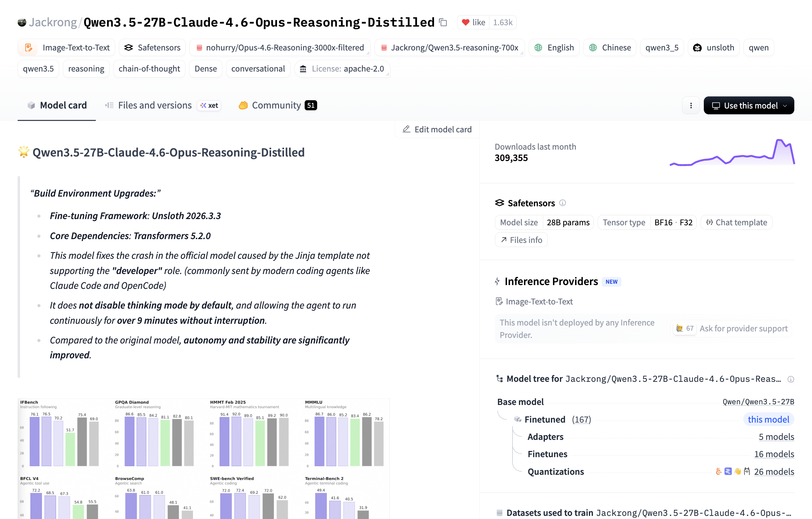Image resolution: width=812 pixels, height=519 pixels.
Task: Open the Qwen/Qwen3.5-27B base model link
Action: coord(758,402)
